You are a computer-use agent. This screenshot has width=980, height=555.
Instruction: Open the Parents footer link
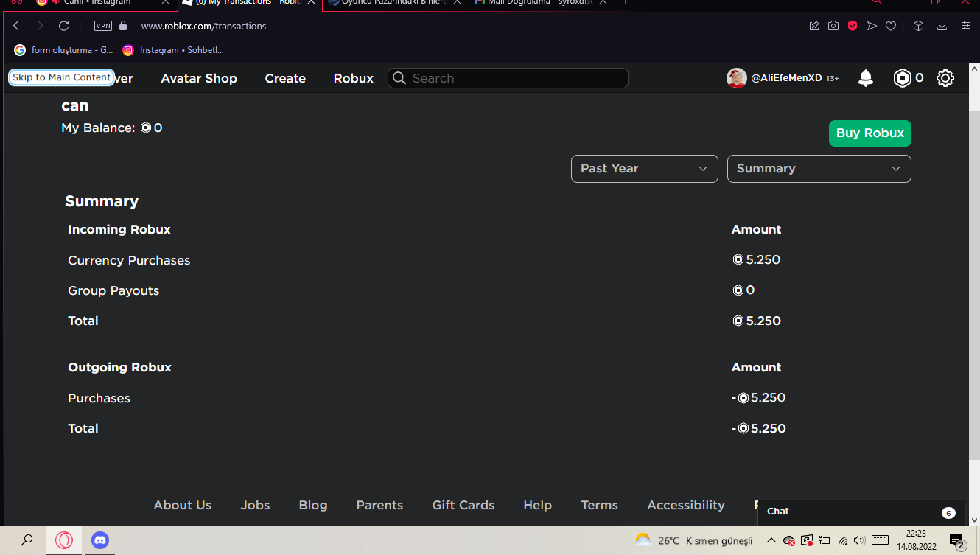[x=379, y=505]
